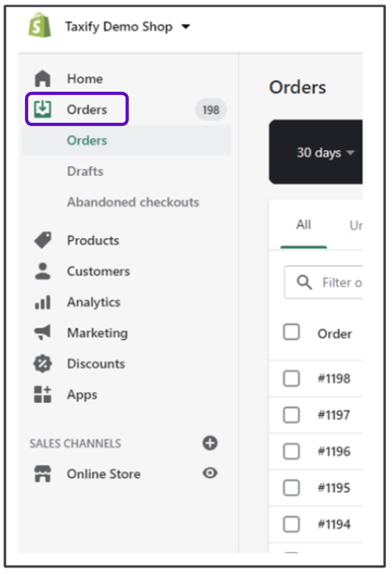Switch to the All orders tab
Screen dimensions: 392x575
coord(304,225)
